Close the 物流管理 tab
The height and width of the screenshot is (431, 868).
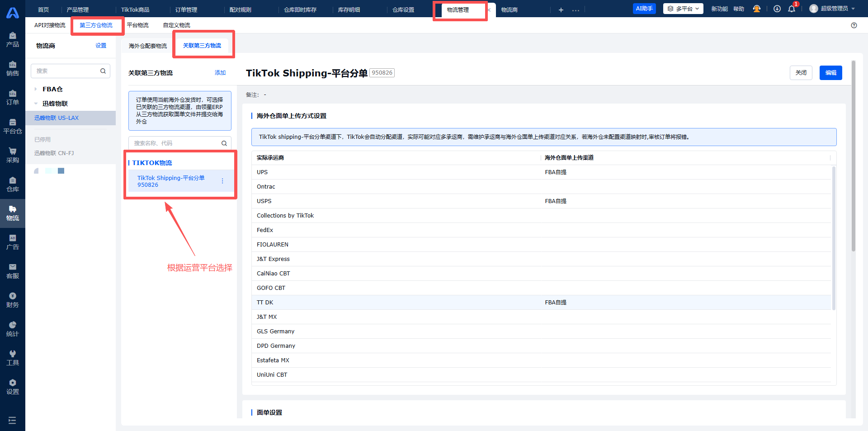[x=489, y=10]
